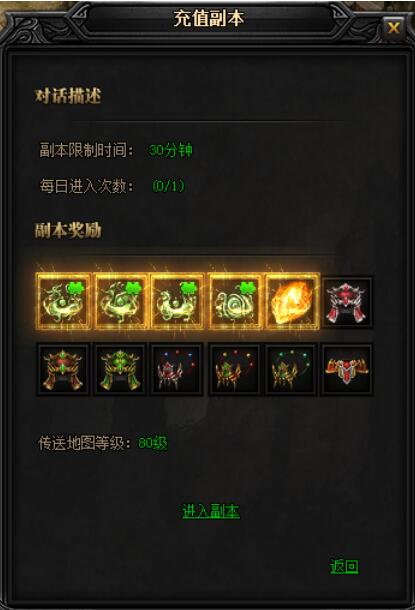
Task: Click the 进入副本 link
Action: pyautogui.click(x=211, y=511)
